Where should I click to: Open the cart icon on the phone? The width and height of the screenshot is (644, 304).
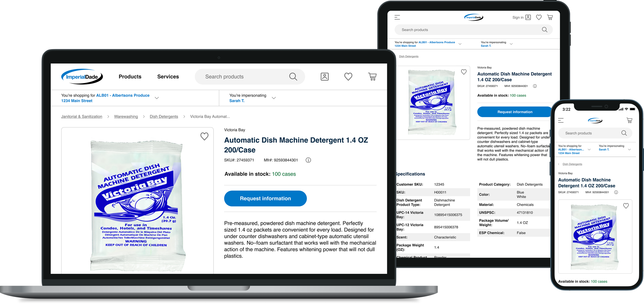coord(629,120)
